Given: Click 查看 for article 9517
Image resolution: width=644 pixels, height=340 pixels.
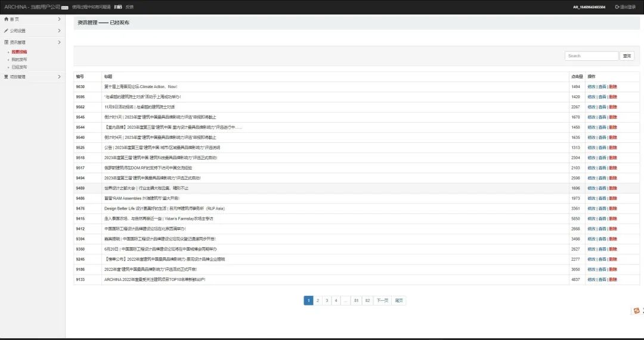Looking at the screenshot, I should point(602,168).
